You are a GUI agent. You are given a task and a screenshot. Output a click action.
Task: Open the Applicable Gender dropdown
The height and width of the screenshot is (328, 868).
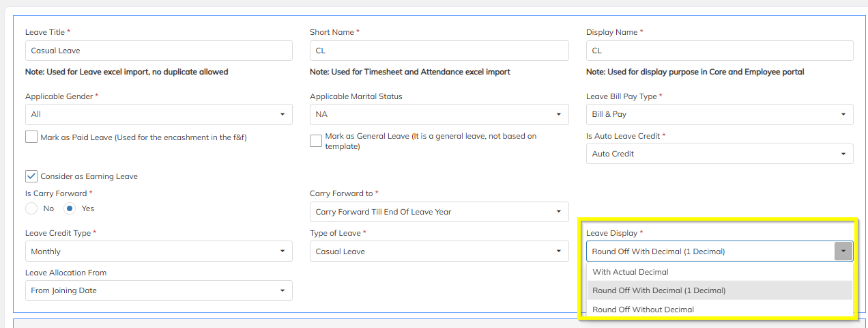158,114
